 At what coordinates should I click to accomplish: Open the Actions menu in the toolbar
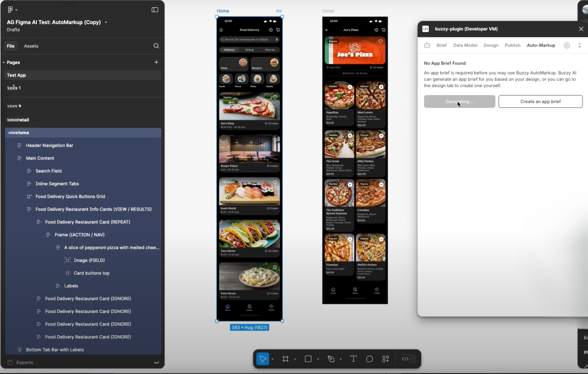coord(386,359)
